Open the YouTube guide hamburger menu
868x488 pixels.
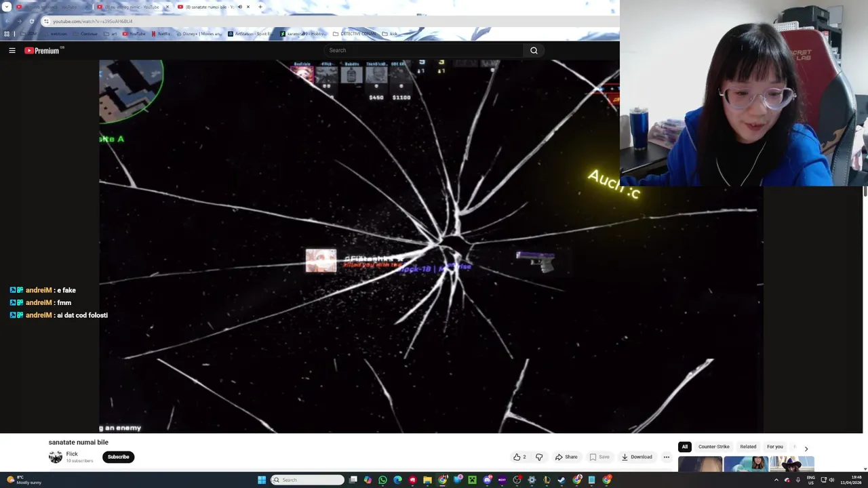coord(12,50)
